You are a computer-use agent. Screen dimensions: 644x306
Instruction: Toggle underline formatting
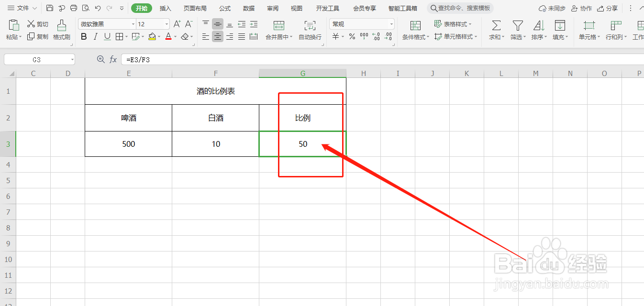(106, 36)
